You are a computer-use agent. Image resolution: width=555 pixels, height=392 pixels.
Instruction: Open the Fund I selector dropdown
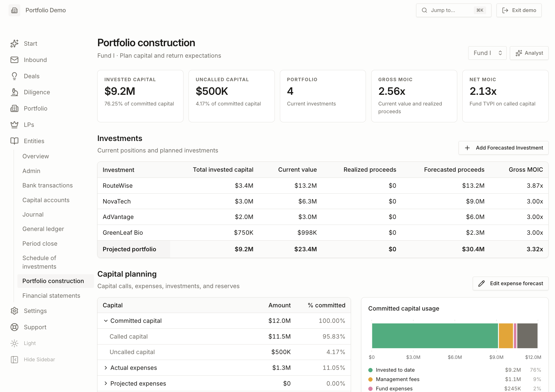point(487,53)
